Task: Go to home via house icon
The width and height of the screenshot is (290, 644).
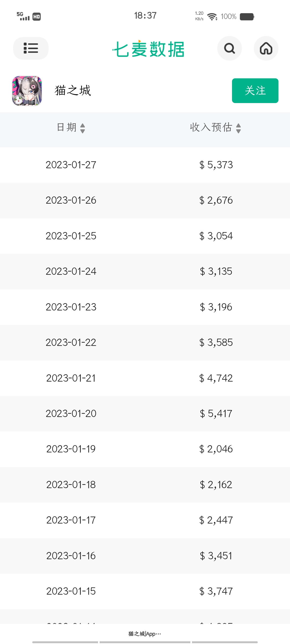Action: [x=266, y=48]
